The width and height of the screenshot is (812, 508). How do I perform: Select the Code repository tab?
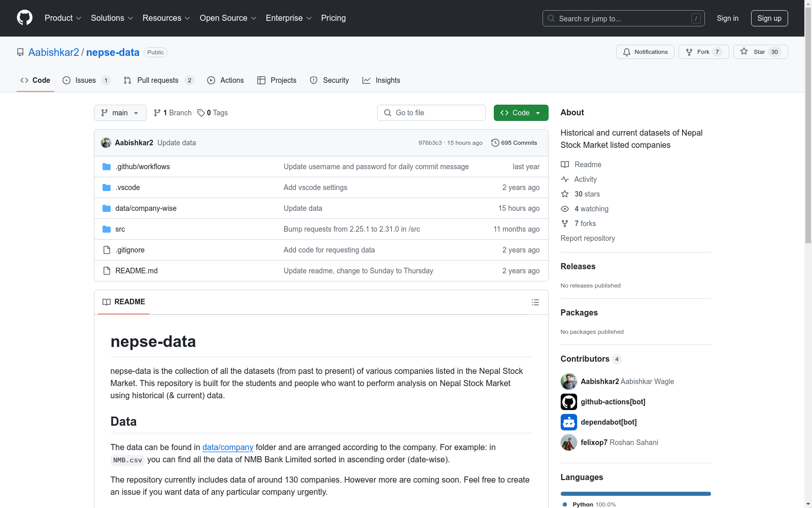click(36, 80)
